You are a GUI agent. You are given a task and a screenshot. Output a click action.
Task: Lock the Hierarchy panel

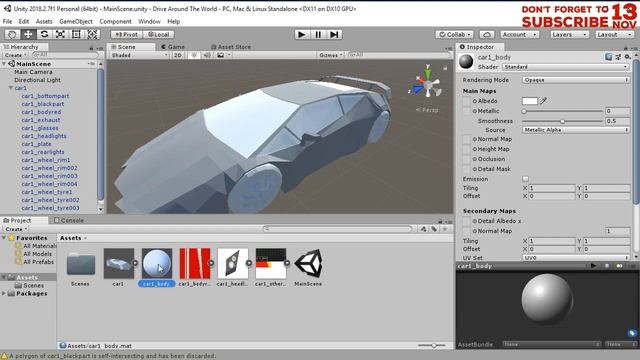click(x=91, y=48)
